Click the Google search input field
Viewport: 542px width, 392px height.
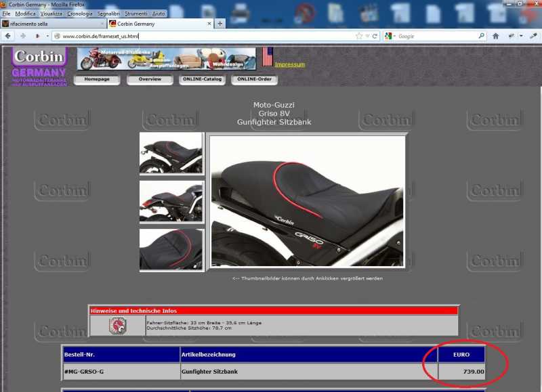[437, 36]
